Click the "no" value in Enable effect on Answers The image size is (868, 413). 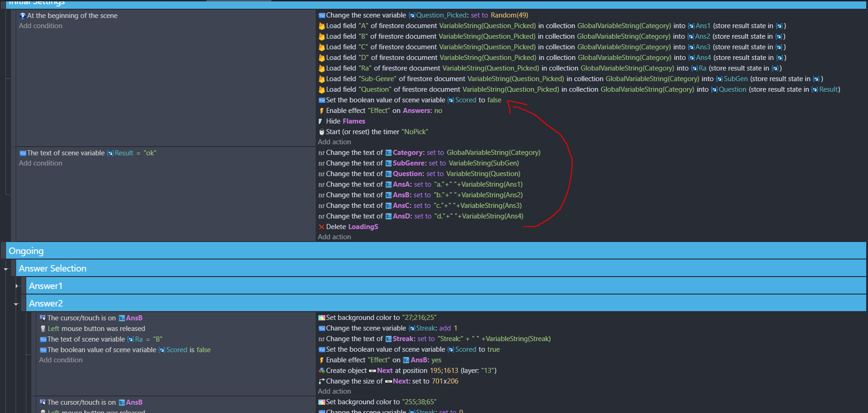[438, 111]
